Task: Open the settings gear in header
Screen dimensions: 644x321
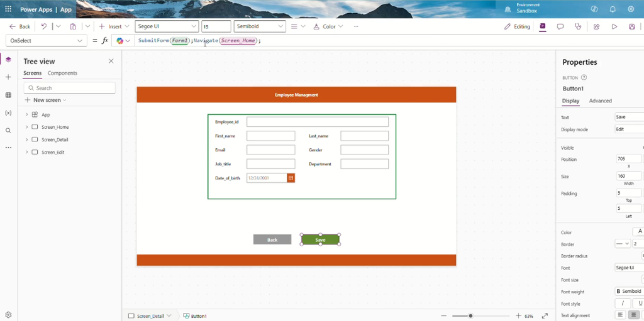Action: pos(631,9)
